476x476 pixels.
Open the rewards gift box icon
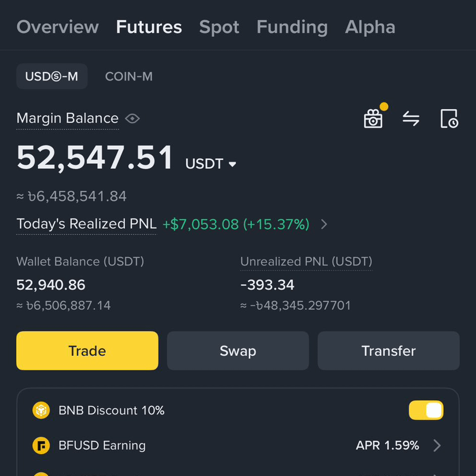(373, 118)
